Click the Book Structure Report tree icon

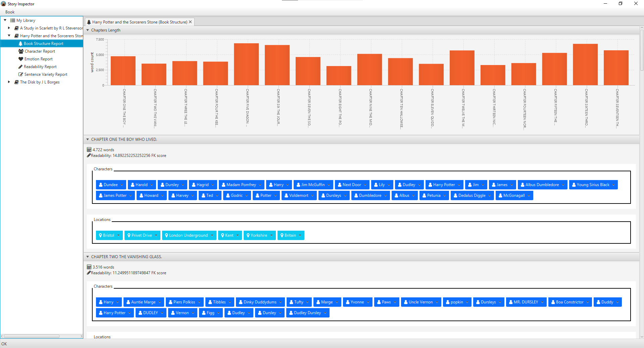20,44
